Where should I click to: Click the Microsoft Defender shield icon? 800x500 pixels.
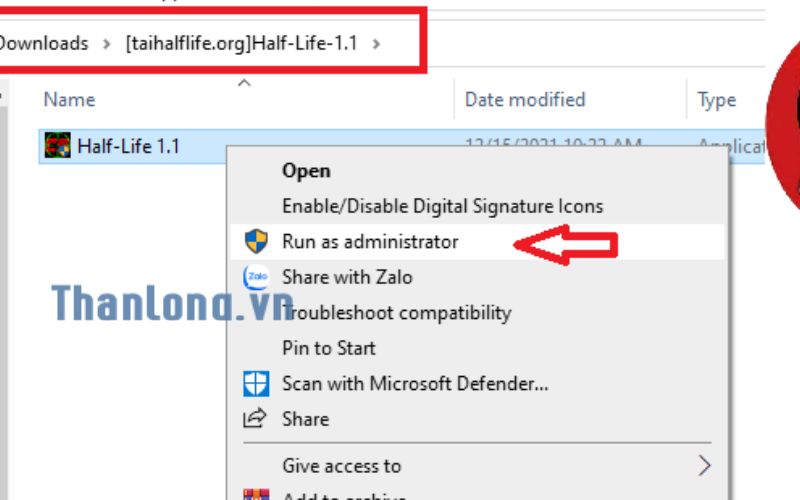coord(257,383)
